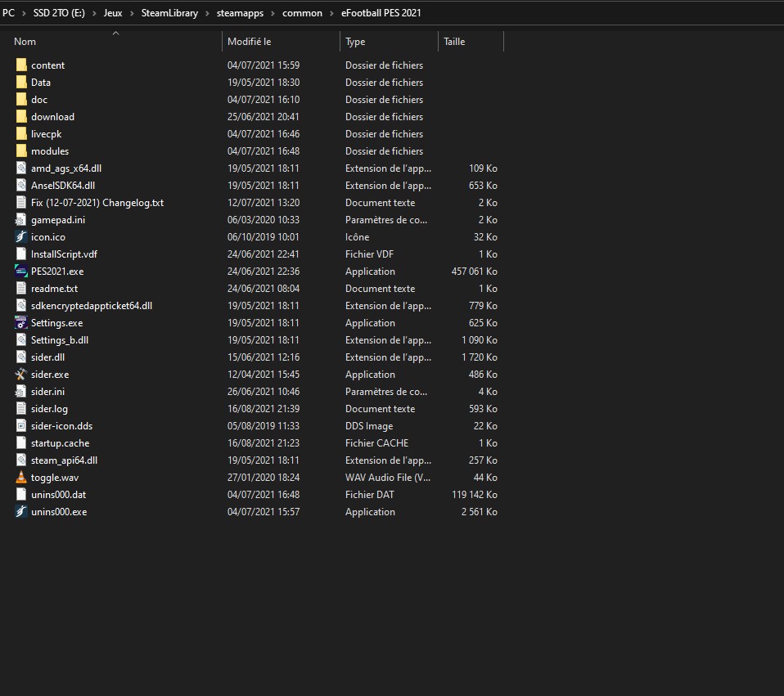Screen dimensions: 784x696
Task: Navigate to common breadcrumb folder
Action: (x=303, y=13)
